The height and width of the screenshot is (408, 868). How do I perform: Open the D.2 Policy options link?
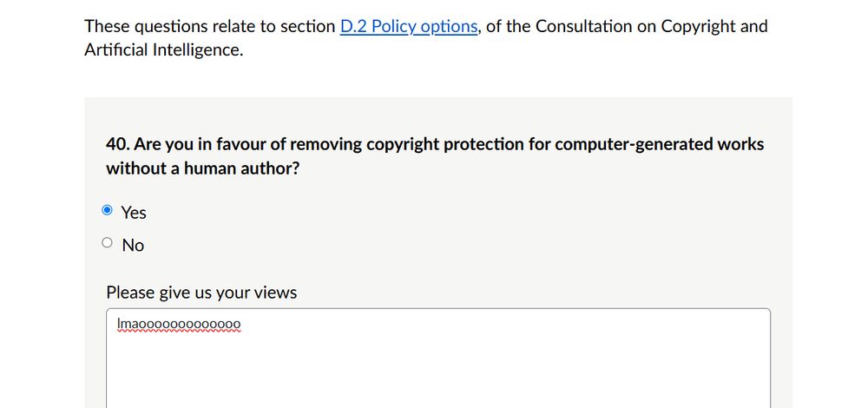(x=408, y=26)
